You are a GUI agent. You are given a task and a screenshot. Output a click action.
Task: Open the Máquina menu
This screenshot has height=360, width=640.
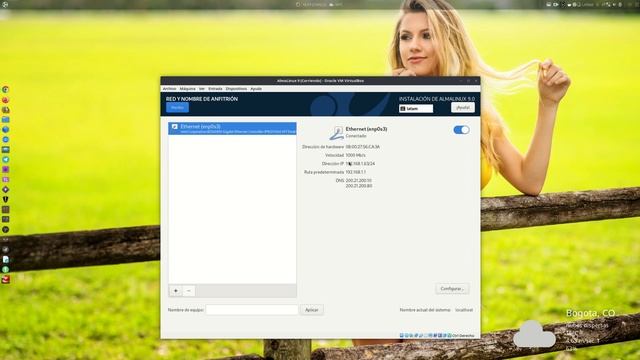[187, 89]
